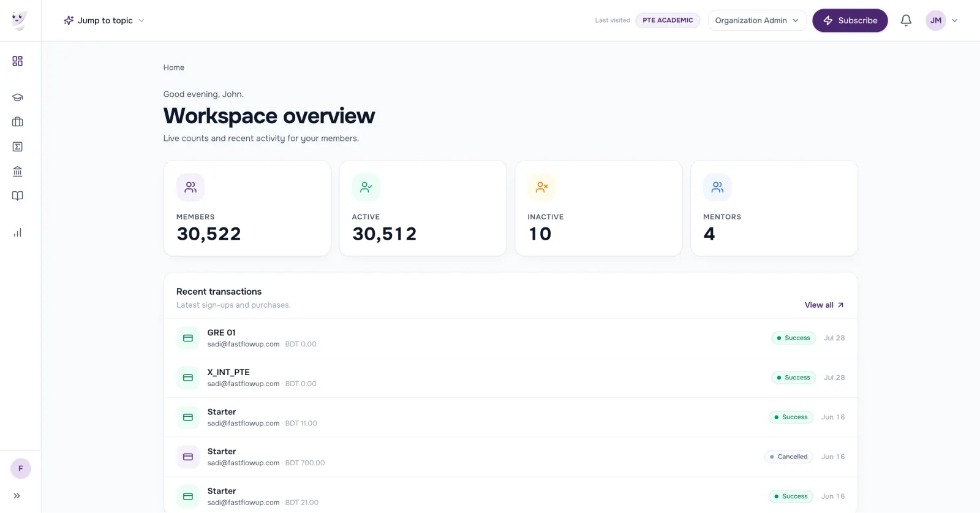The height and width of the screenshot is (513, 980).
Task: Select the Jun 16 date on the Cancelled row
Action: (833, 457)
